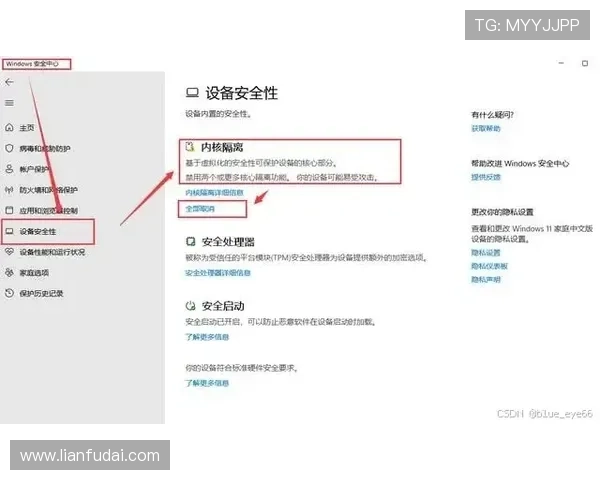The height and width of the screenshot is (480, 600).
Task: Click the laptop icon beside 设备安全性 heading
Action: coord(192,93)
